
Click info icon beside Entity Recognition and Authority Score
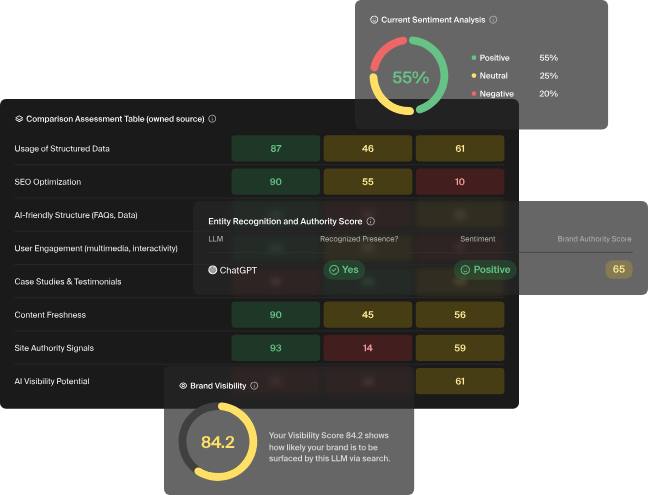(x=370, y=221)
